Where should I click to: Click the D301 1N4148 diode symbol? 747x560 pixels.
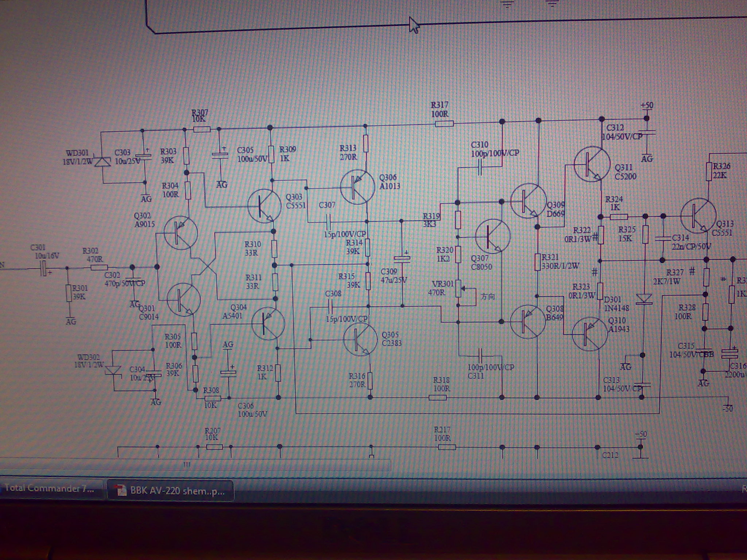(x=643, y=299)
